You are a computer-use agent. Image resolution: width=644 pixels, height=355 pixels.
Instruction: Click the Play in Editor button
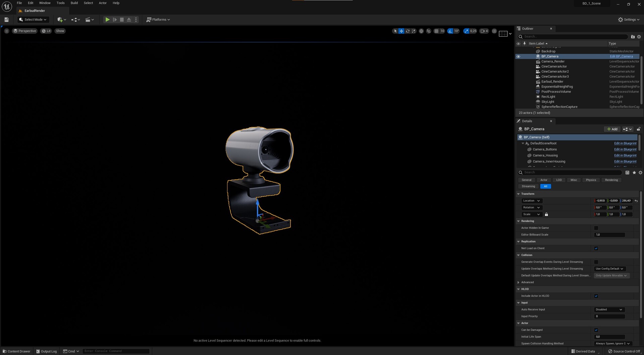coord(107,19)
